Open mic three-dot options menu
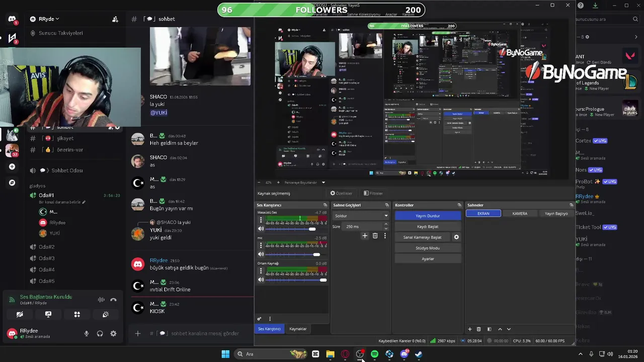644x362 pixels. 261,245
